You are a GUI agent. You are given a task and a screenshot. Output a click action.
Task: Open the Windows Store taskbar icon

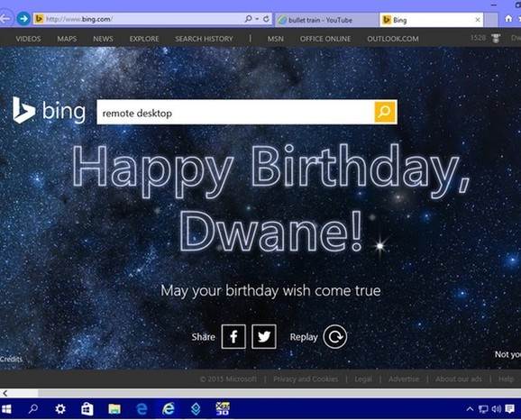(87, 408)
